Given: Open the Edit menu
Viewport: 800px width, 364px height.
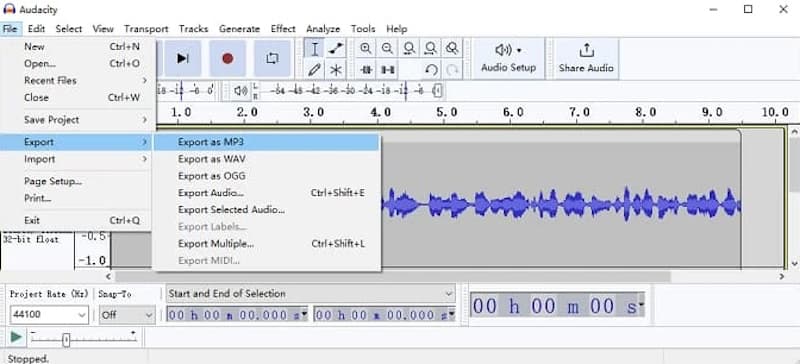Looking at the screenshot, I should tap(36, 29).
